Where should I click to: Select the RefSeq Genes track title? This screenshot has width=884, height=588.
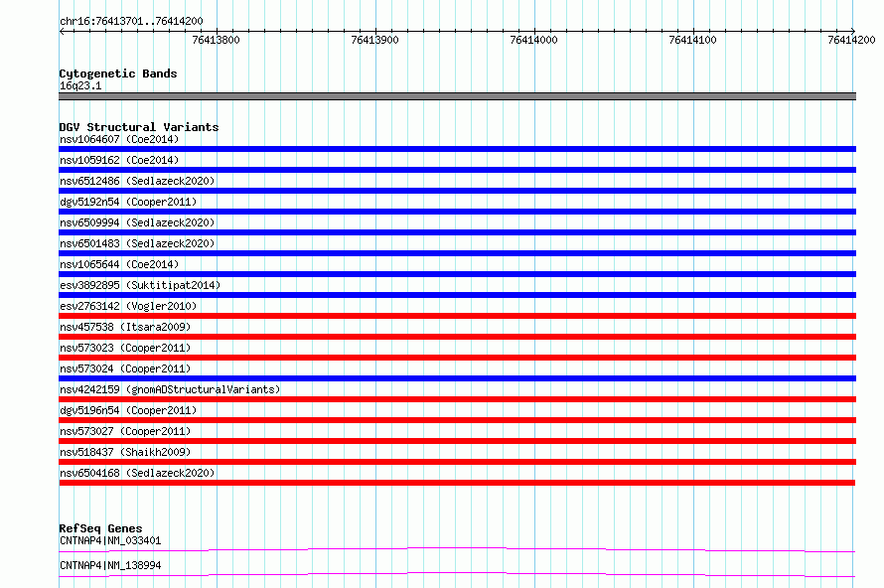[101, 528]
